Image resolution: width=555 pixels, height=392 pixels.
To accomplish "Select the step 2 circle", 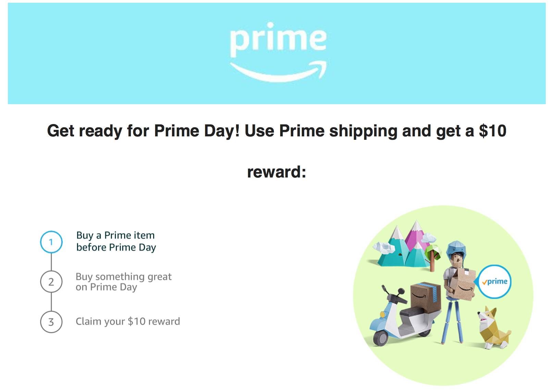I will click(x=51, y=282).
